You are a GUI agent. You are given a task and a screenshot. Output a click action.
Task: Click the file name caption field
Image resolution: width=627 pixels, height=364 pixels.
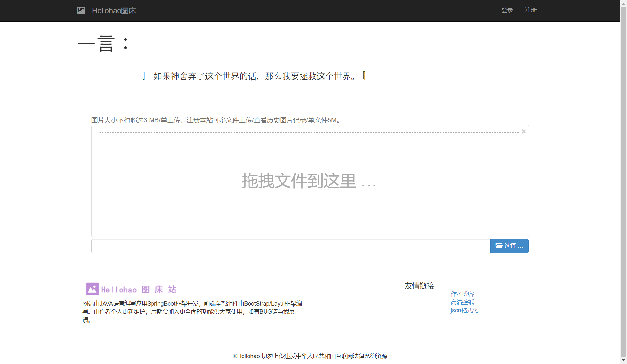[x=291, y=246]
